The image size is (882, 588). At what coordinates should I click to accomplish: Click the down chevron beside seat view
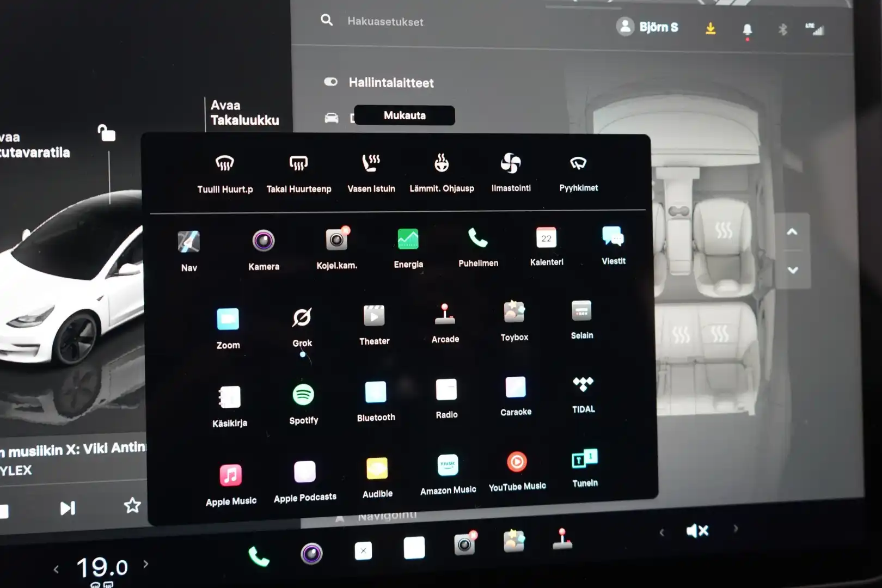coord(793,270)
